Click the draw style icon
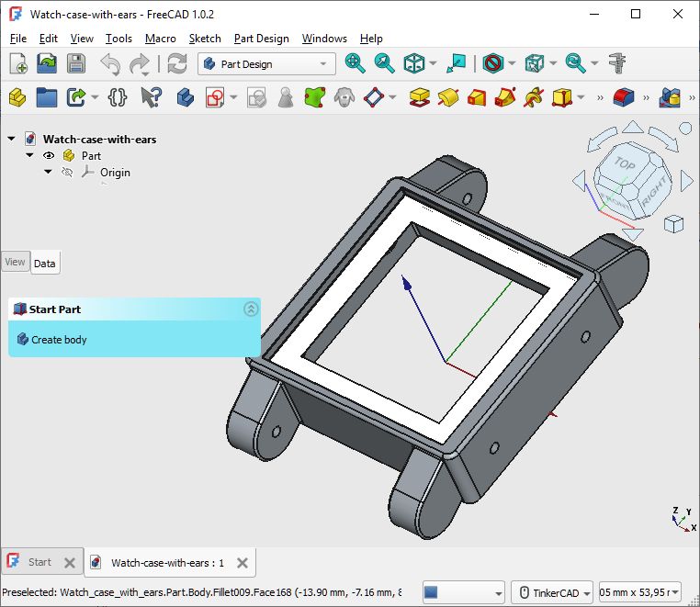 click(493, 63)
